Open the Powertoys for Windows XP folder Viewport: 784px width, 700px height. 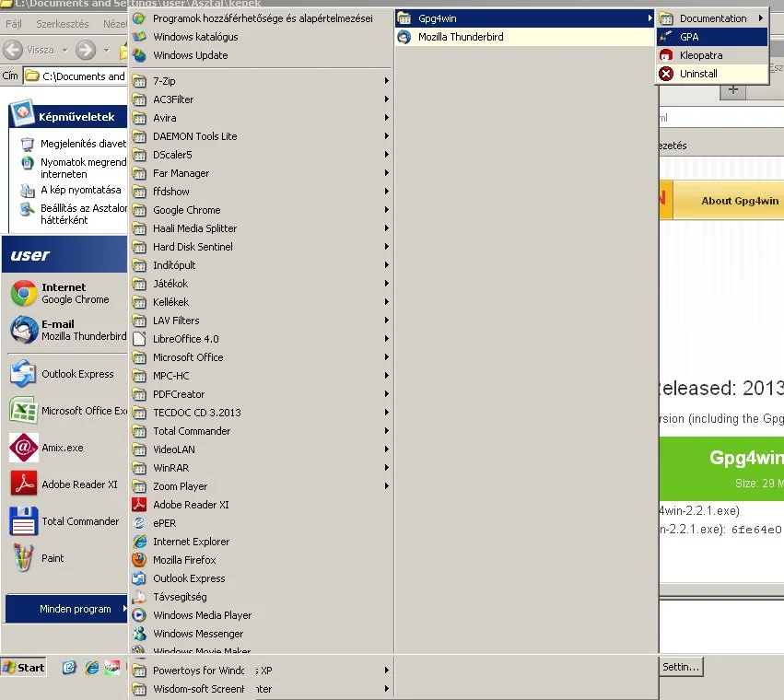coord(261,670)
